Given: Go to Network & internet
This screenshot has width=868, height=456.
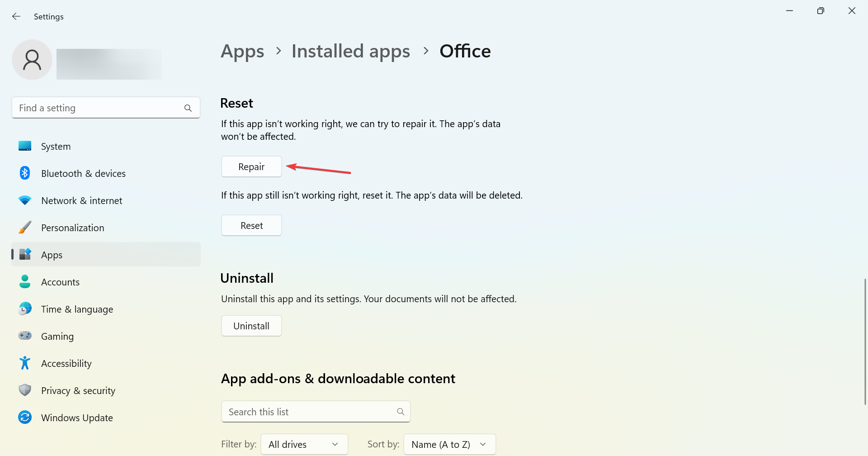Looking at the screenshot, I should click(106, 200).
